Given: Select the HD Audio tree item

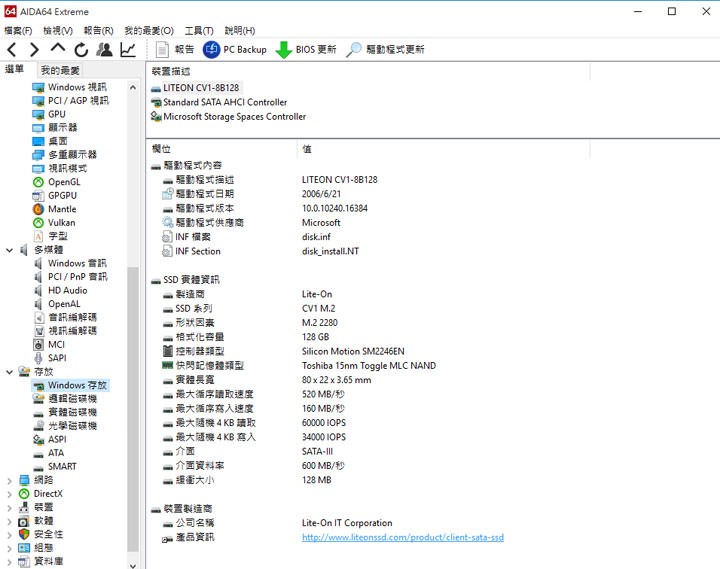Looking at the screenshot, I should (68, 290).
